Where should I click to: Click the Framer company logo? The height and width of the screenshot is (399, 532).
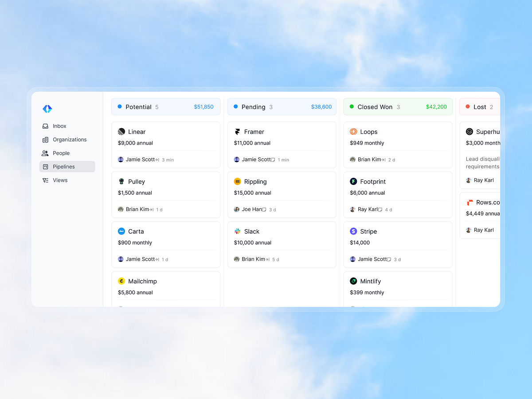pyautogui.click(x=238, y=132)
